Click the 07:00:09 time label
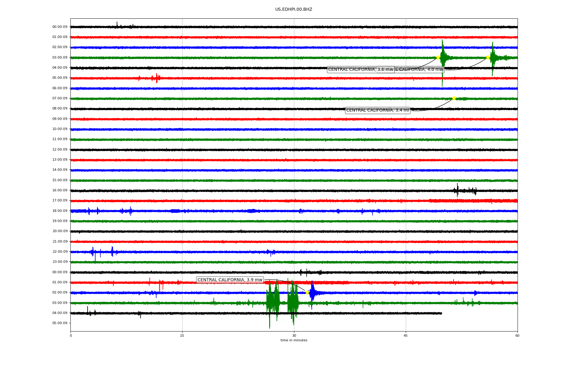This screenshot has height=368, width=588. click(60, 98)
